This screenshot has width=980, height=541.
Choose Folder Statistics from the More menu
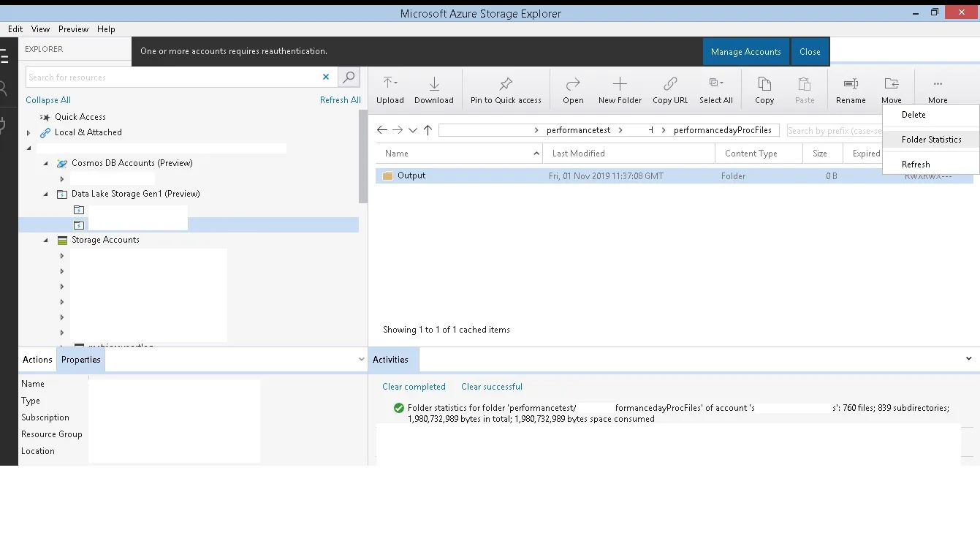point(930,140)
